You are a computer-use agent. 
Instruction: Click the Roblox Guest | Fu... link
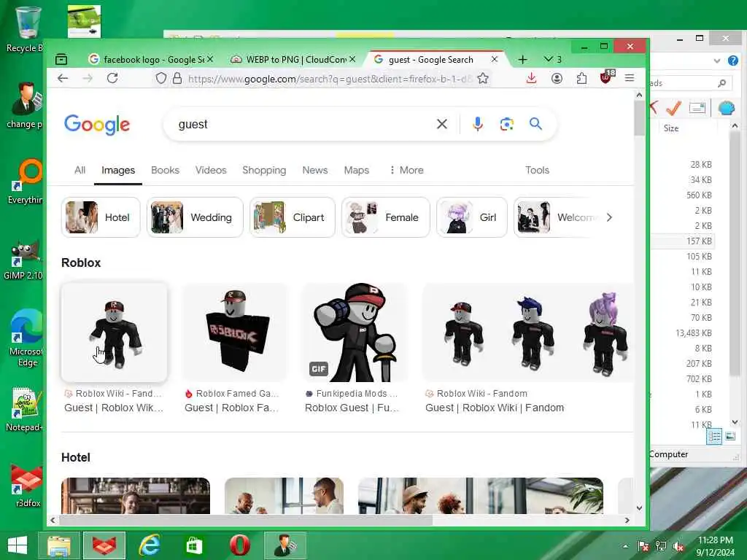(352, 408)
